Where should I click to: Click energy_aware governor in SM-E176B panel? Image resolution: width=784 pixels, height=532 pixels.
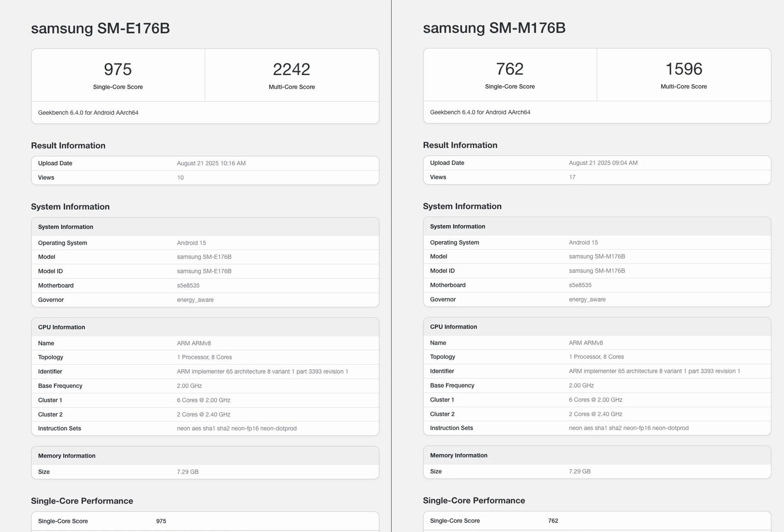point(195,300)
